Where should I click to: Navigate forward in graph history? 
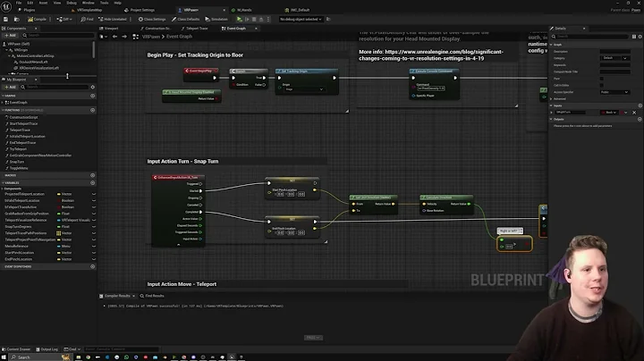pos(124,37)
